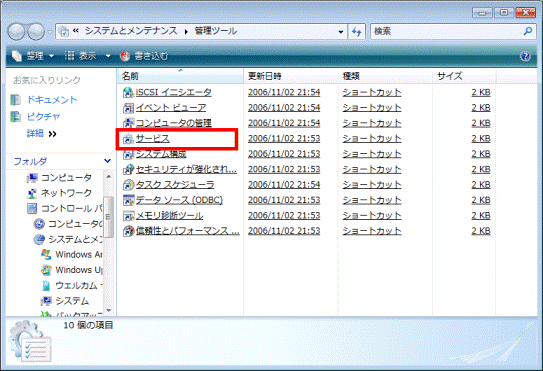Click the 書き込む burn button
The height and width of the screenshot is (371, 543).
point(144,56)
